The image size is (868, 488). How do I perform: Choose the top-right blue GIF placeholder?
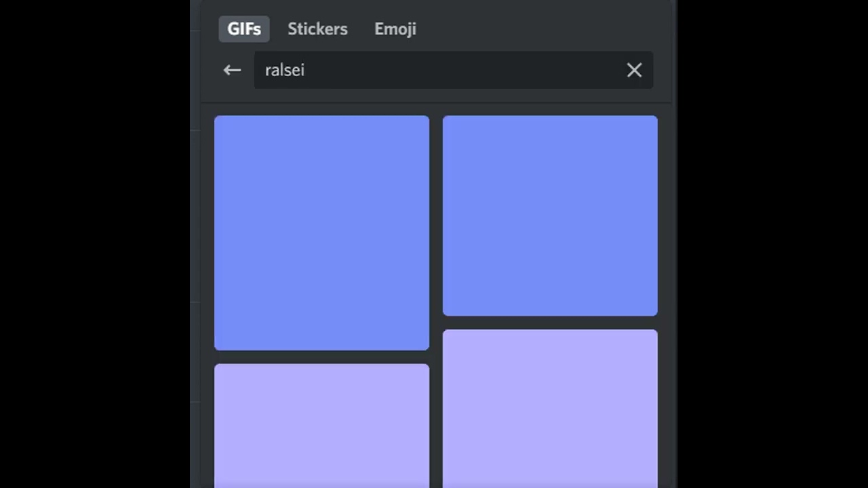[550, 216]
